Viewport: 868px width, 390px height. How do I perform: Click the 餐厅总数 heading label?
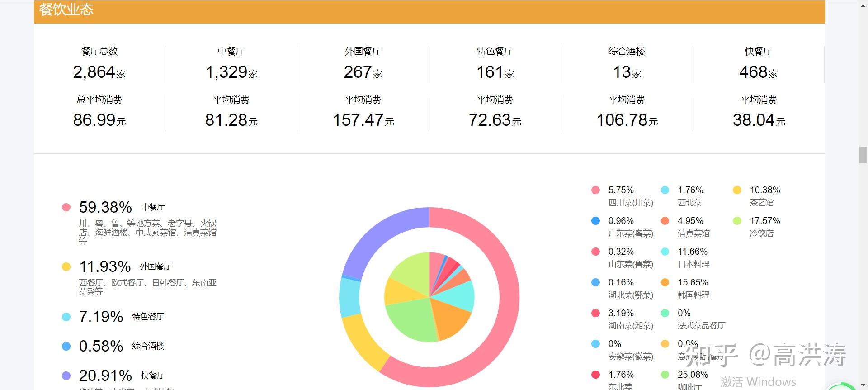coord(99,52)
